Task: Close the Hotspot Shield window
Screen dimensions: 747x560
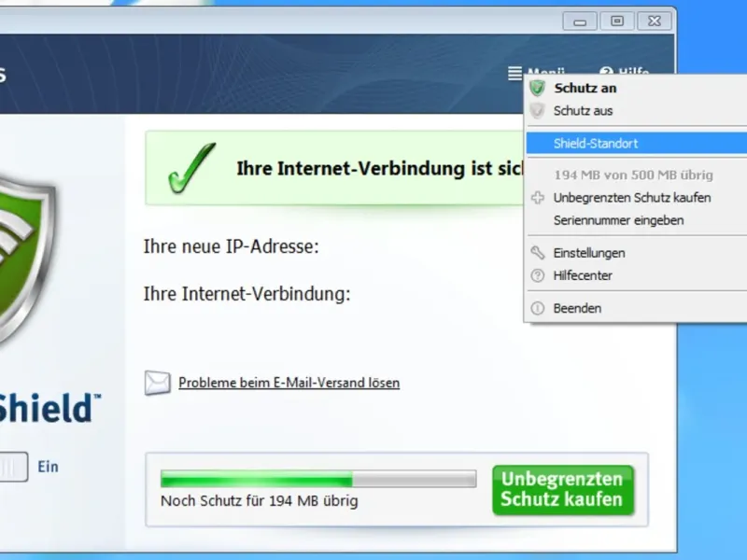Action: pyautogui.click(x=655, y=21)
